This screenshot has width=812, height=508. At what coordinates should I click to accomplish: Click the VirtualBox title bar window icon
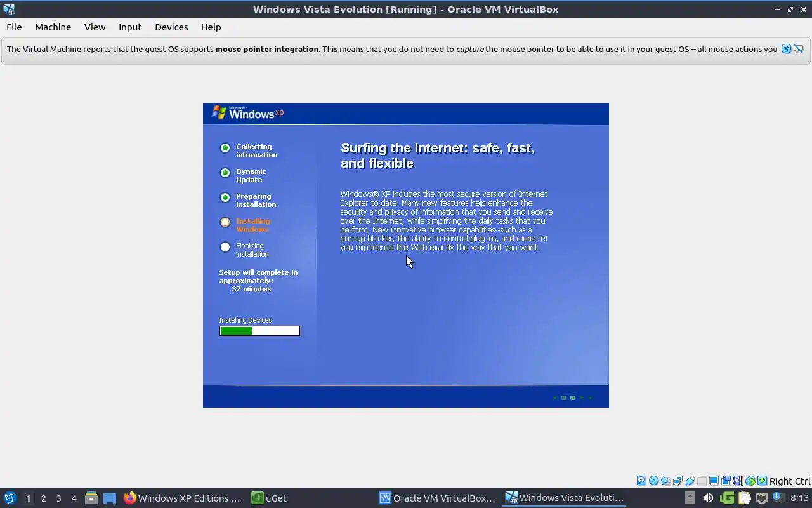8,9
